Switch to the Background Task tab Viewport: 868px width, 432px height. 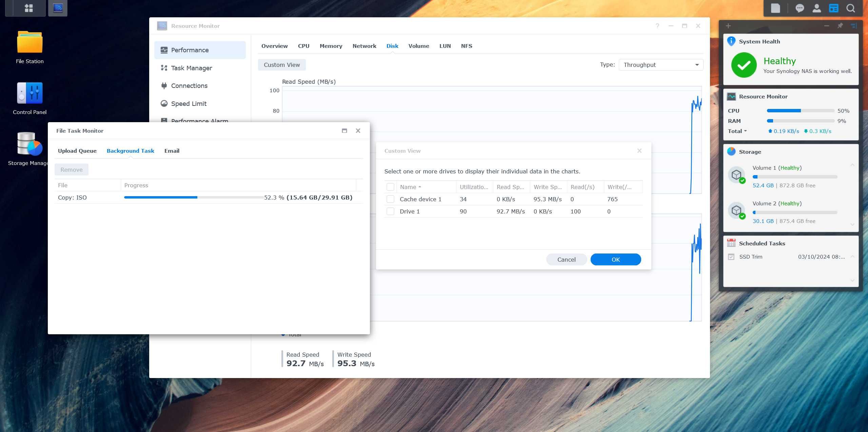coord(130,151)
